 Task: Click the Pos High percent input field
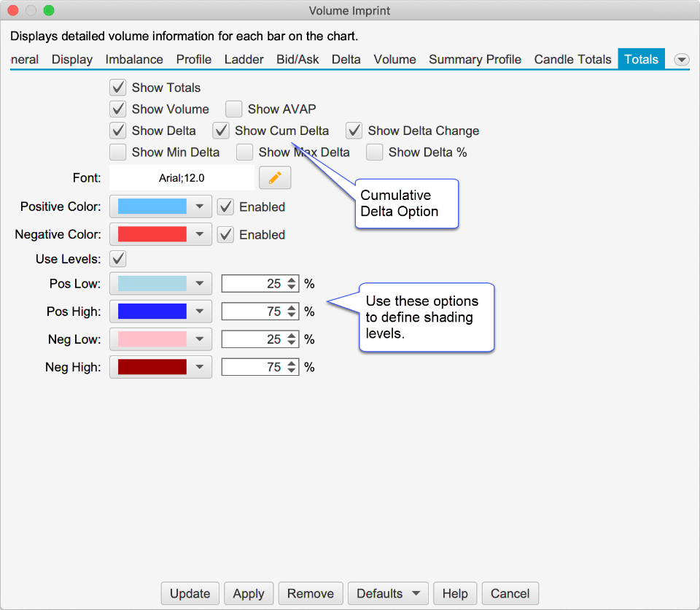[254, 312]
